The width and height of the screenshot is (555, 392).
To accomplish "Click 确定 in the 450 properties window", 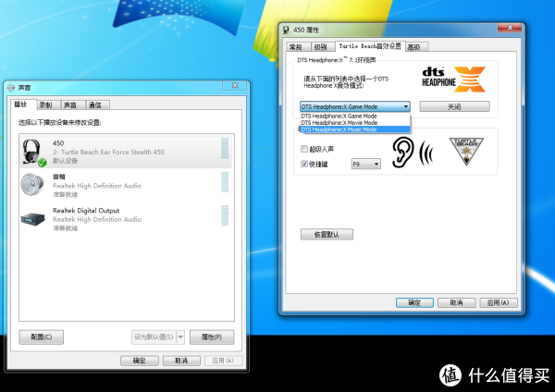I will [414, 302].
